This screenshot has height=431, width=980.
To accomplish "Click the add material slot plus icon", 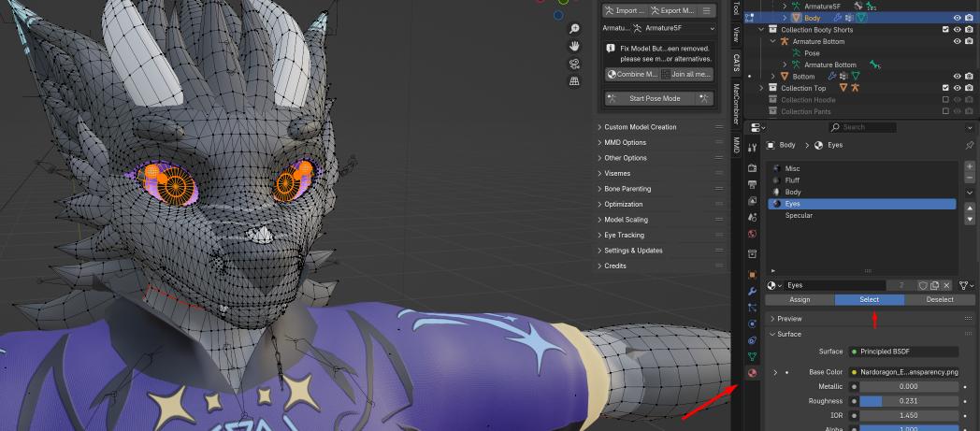I will (x=970, y=166).
